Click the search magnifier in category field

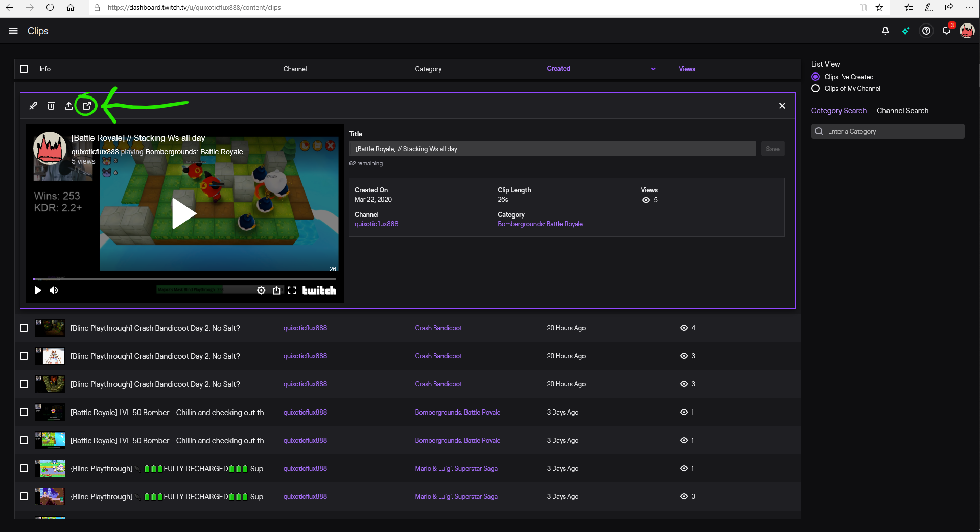tap(819, 132)
